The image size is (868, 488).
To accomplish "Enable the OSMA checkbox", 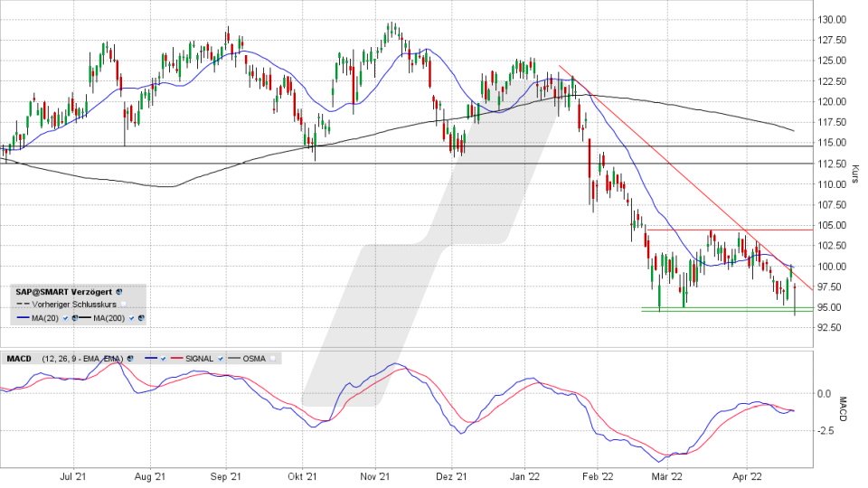I will [x=273, y=359].
